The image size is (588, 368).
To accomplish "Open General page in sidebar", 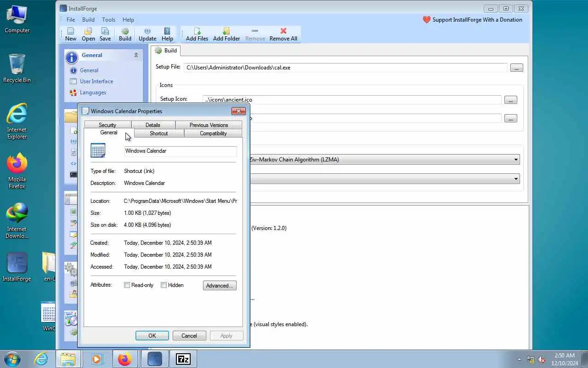I will click(x=89, y=70).
